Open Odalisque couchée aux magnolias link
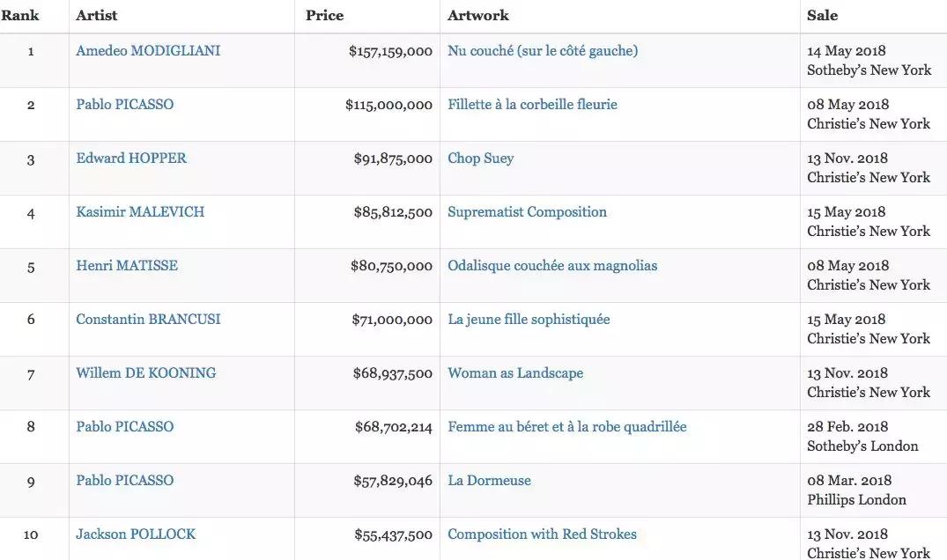The height and width of the screenshot is (560, 947). (x=552, y=266)
